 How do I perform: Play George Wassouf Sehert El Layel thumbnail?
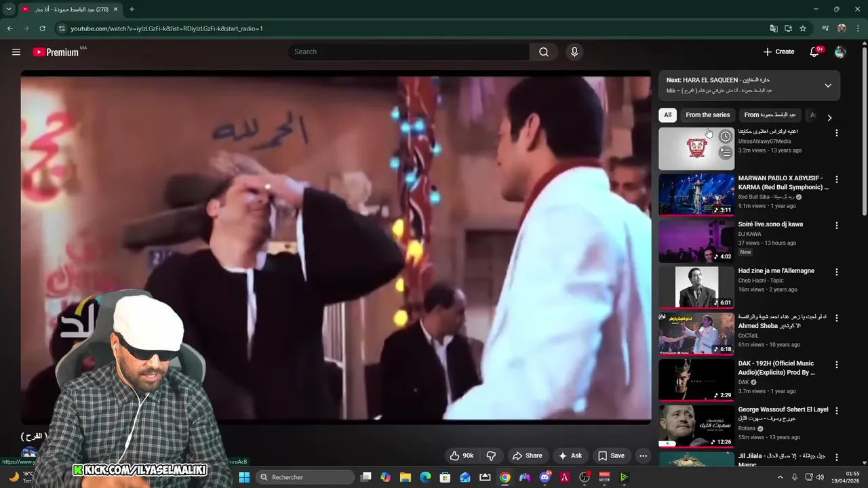point(696,426)
